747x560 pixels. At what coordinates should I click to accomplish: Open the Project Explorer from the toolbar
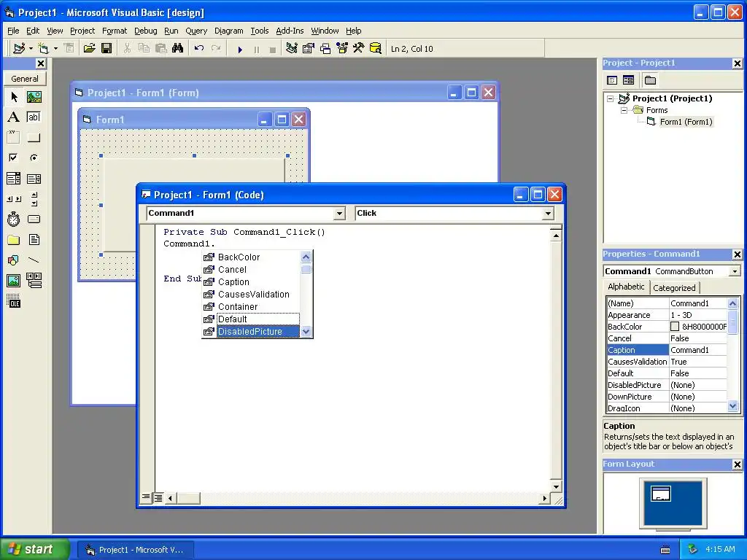(292, 49)
